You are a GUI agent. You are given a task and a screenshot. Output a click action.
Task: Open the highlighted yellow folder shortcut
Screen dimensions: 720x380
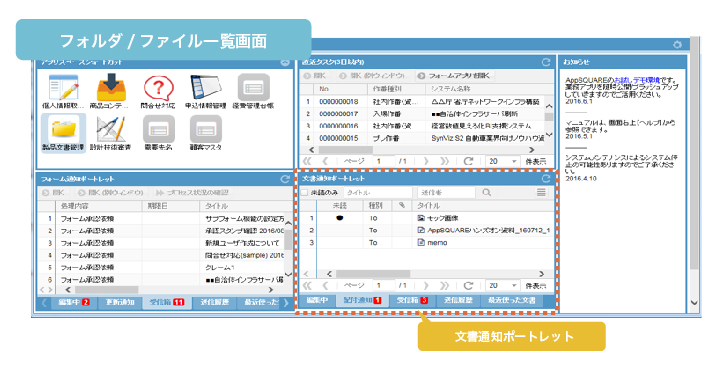click(x=63, y=133)
